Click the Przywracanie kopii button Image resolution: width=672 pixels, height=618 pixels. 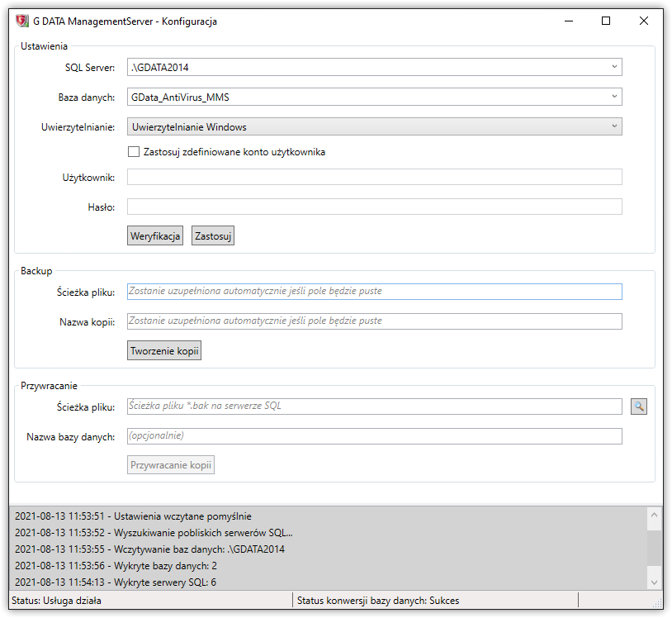tap(171, 465)
